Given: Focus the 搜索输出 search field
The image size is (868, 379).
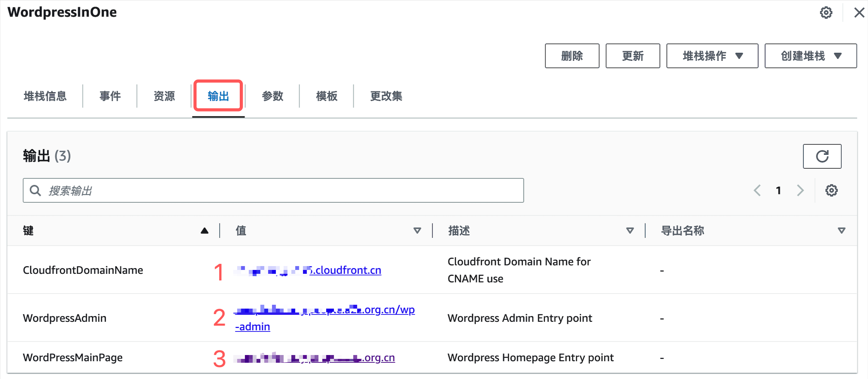Looking at the screenshot, I should click(x=282, y=190).
